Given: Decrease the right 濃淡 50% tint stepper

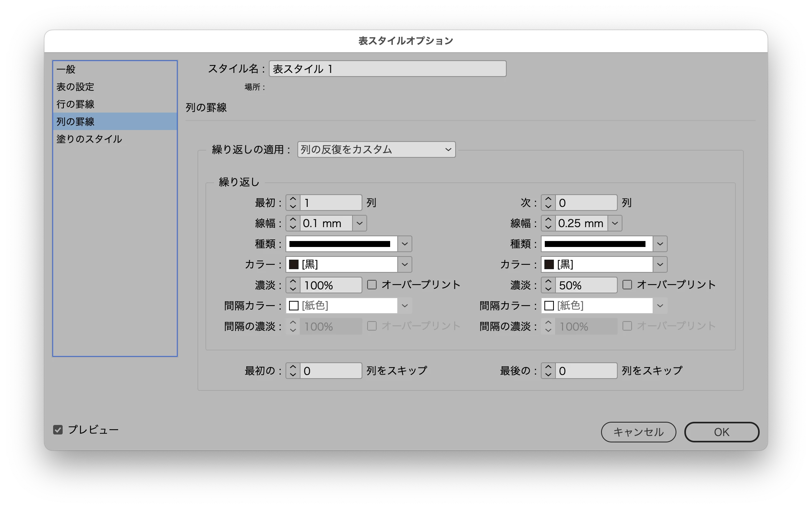Looking at the screenshot, I should click(x=548, y=289).
